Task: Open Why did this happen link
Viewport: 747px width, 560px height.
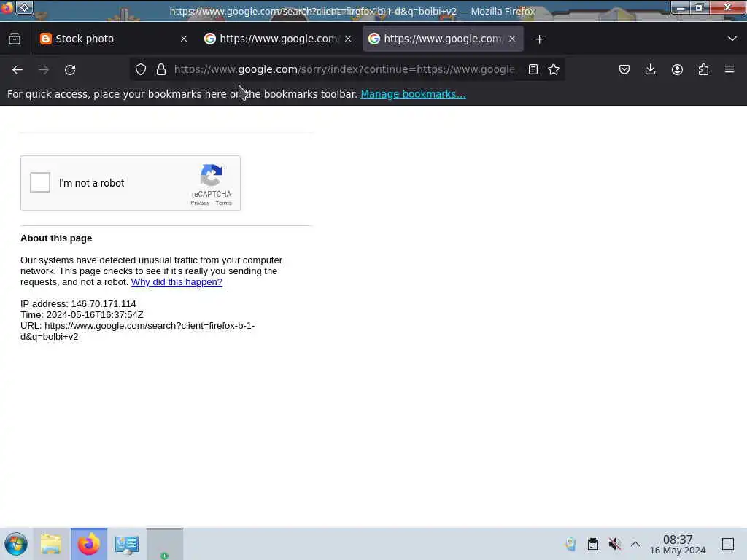Action: pyautogui.click(x=177, y=282)
